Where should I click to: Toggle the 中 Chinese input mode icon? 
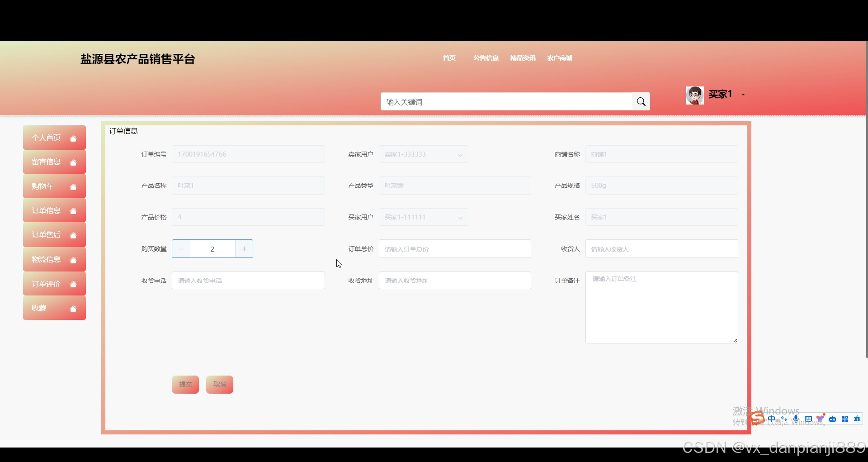pos(772,419)
